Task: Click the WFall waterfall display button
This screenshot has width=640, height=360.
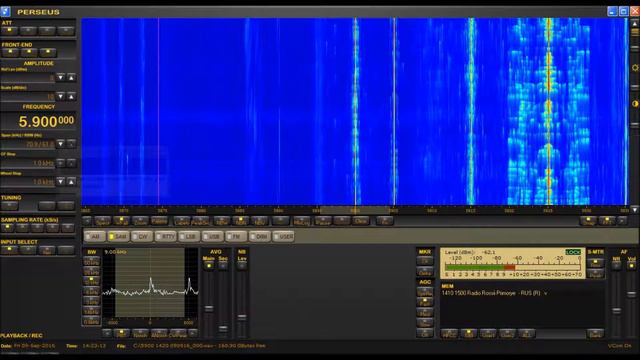Action: tap(121, 221)
